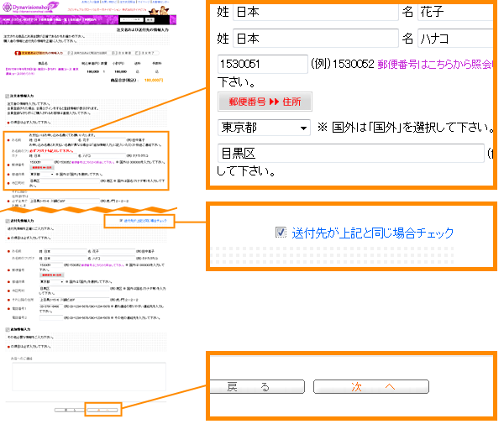Click the small same-as-above checkbox in form
This screenshot has width=504, height=424.
click(x=122, y=221)
